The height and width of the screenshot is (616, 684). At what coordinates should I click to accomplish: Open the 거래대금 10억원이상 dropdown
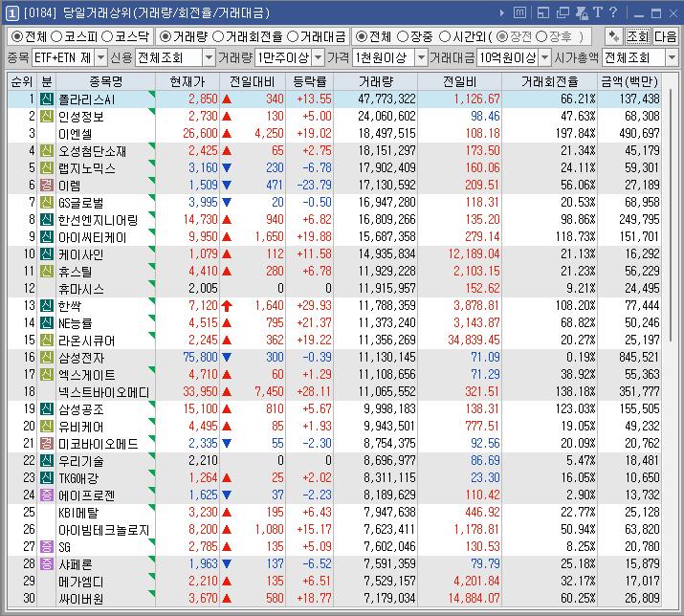point(545,57)
